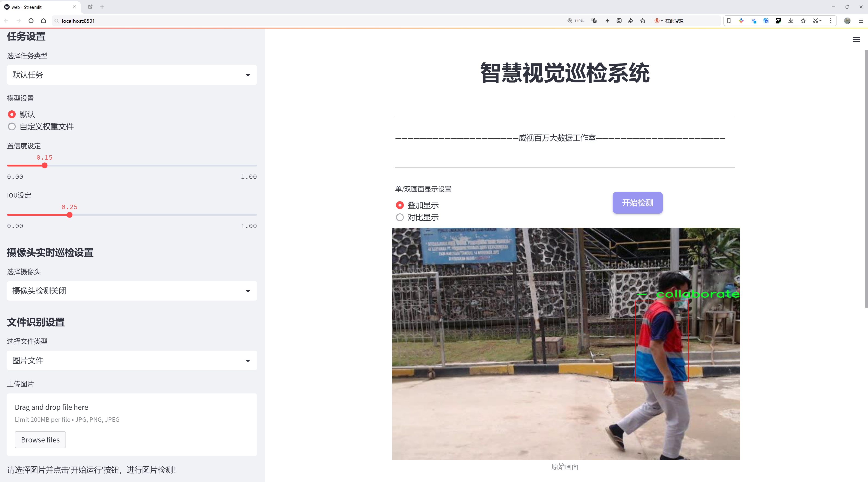The height and width of the screenshot is (482, 868).
Task: Click the 开始检测 start detection button
Action: coord(637,203)
